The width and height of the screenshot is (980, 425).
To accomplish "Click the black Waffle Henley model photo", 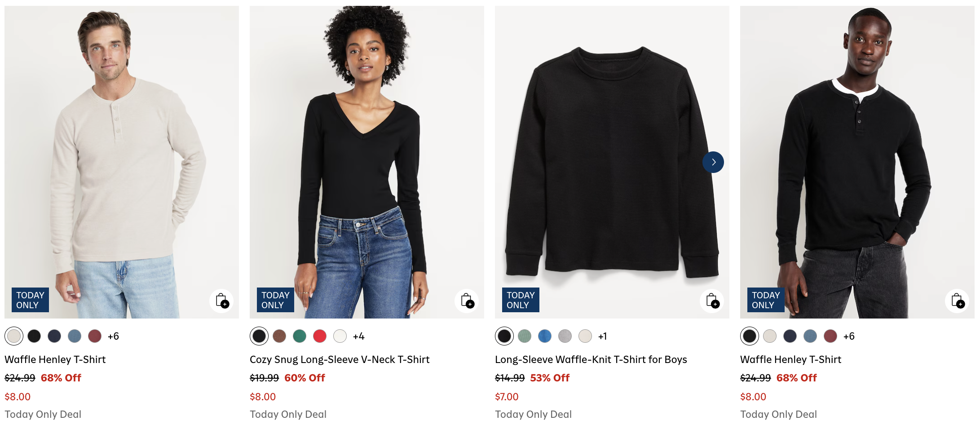I will [857, 162].
